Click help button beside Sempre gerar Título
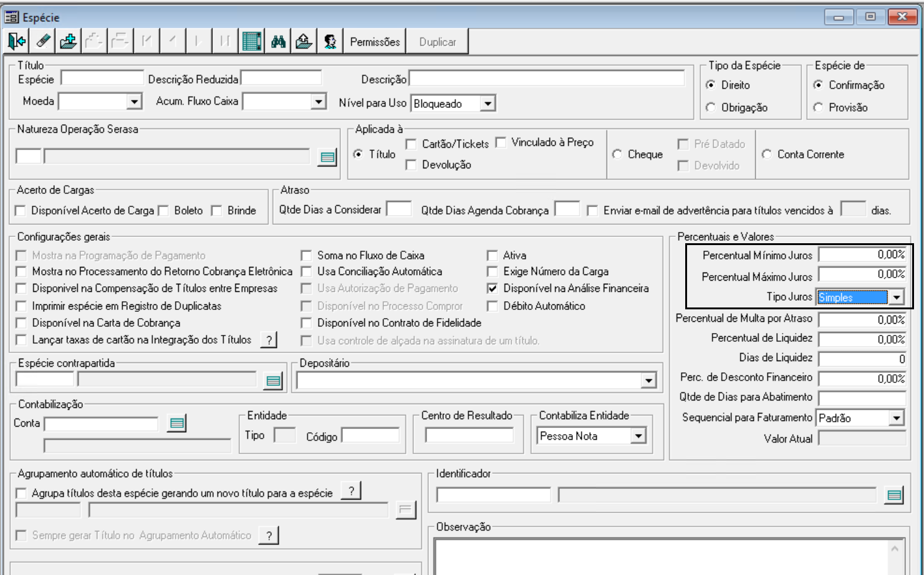Viewport: 924px width, 575px height. tap(269, 536)
